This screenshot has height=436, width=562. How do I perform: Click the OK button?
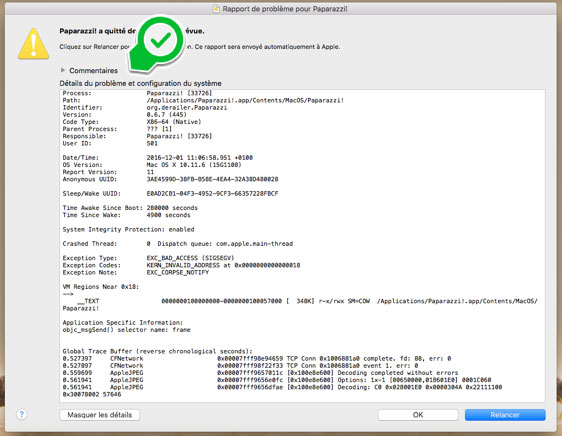pyautogui.click(x=418, y=415)
